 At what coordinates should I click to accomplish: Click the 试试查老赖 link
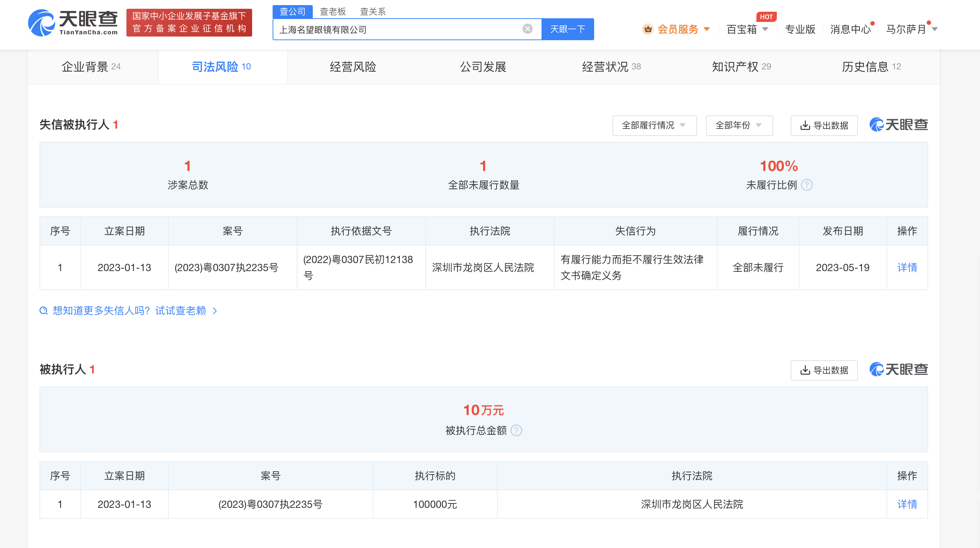(x=181, y=311)
